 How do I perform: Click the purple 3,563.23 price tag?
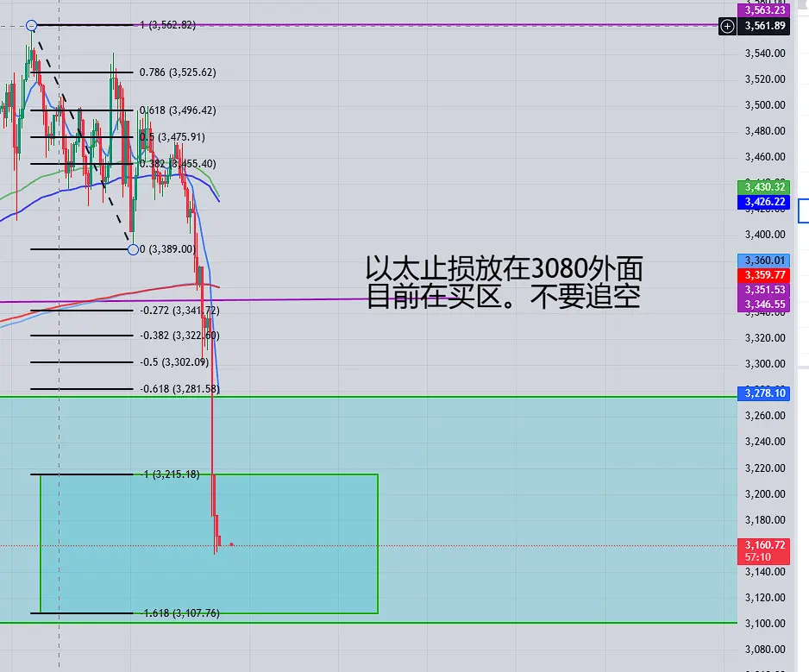click(764, 9)
